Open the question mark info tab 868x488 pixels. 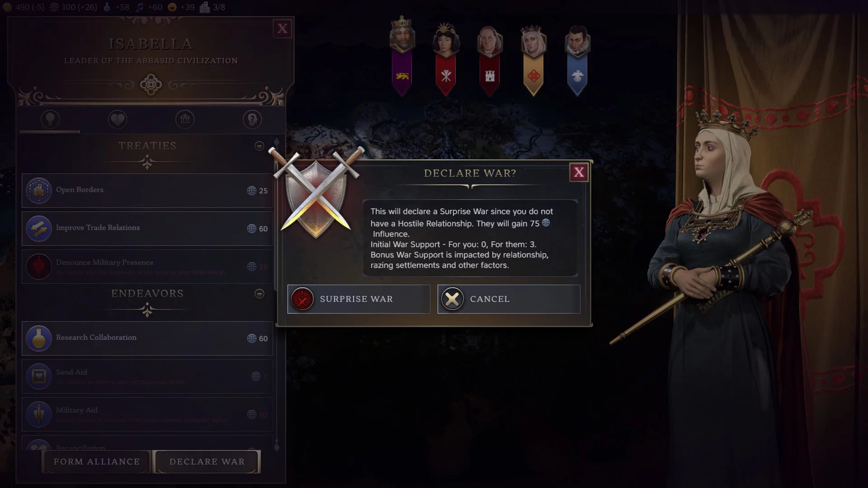click(252, 119)
